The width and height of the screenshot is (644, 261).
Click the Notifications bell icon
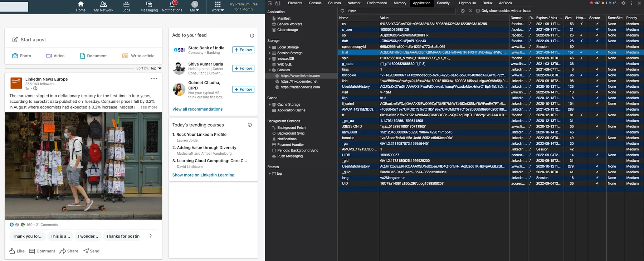pyautogui.click(x=172, y=5)
